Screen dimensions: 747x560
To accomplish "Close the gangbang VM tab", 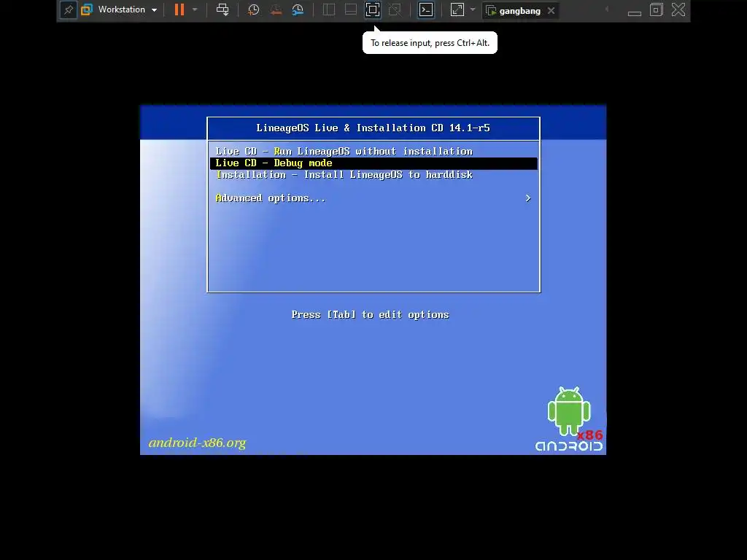I will pos(551,10).
